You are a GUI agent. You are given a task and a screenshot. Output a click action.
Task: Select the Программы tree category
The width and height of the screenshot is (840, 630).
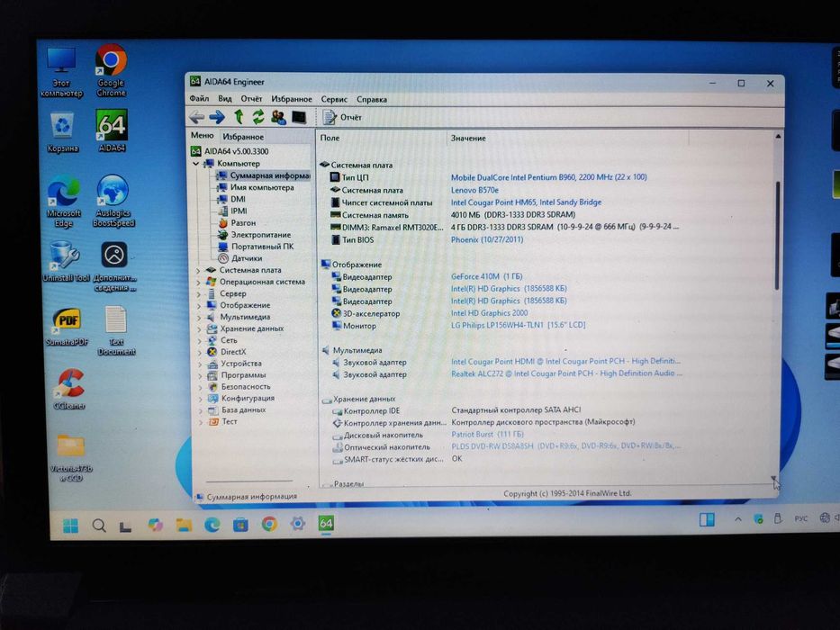[237, 375]
